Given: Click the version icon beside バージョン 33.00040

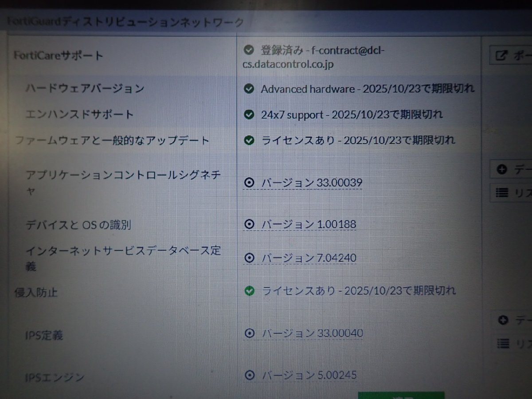Looking at the screenshot, I should pyautogui.click(x=250, y=333).
